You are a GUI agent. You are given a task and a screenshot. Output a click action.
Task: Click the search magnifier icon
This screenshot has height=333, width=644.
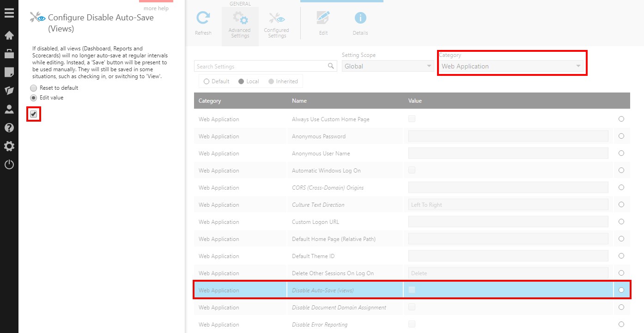[330, 66]
